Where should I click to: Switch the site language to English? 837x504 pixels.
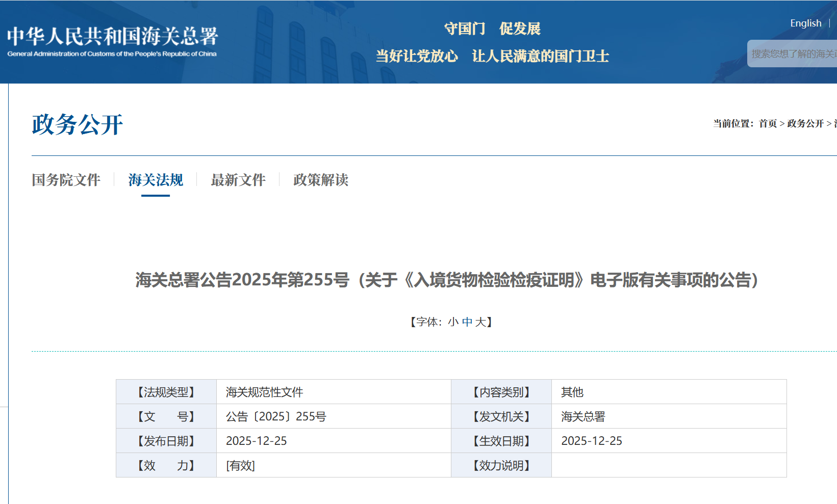coord(805,23)
